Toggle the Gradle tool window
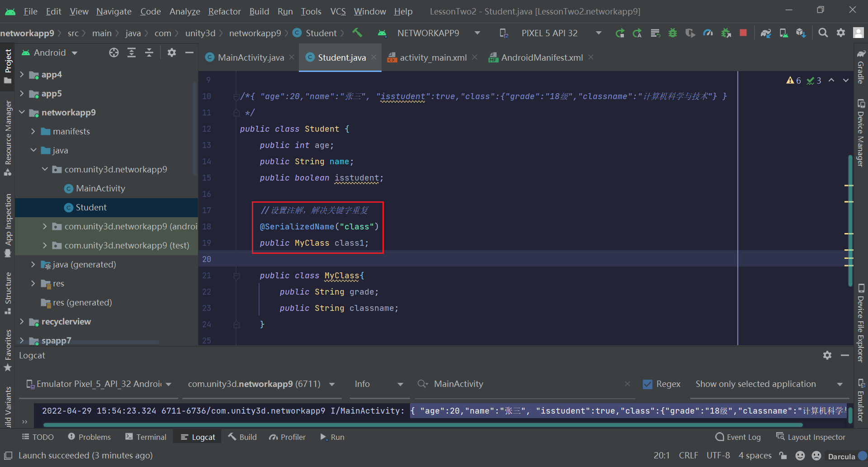The width and height of the screenshot is (868, 467). [861, 67]
